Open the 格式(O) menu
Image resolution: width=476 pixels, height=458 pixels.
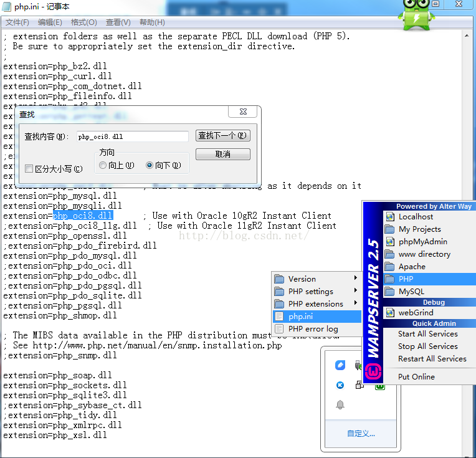[x=83, y=22]
